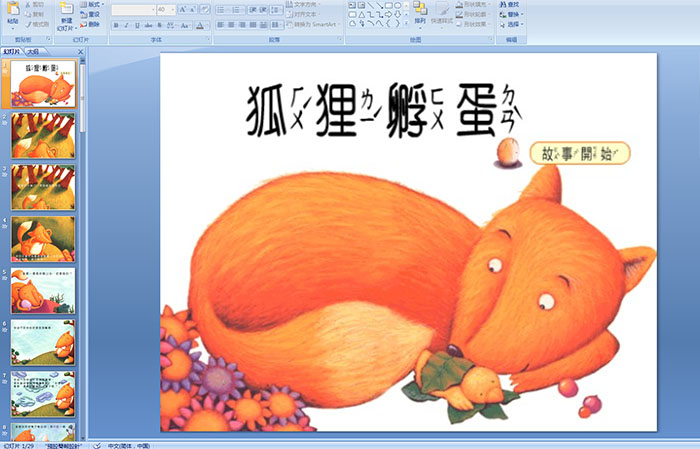Click Delete (删除) slide button
The width and height of the screenshot is (700, 449).
coord(90,24)
